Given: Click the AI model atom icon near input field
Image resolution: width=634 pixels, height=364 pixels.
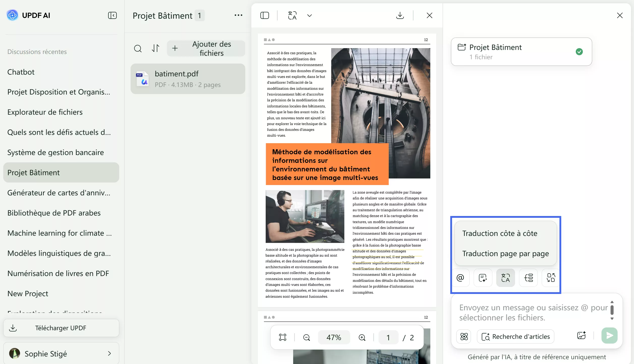Looking at the screenshot, I should point(464,336).
